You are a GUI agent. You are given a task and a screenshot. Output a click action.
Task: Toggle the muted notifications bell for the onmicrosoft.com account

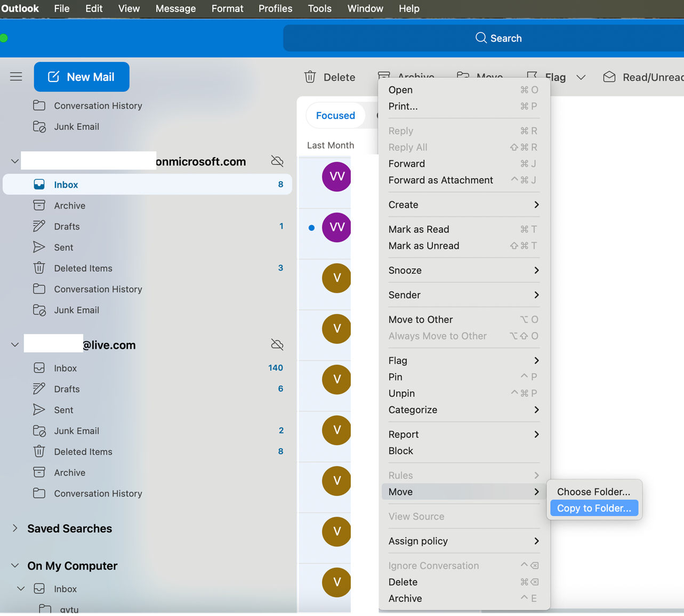point(277,161)
